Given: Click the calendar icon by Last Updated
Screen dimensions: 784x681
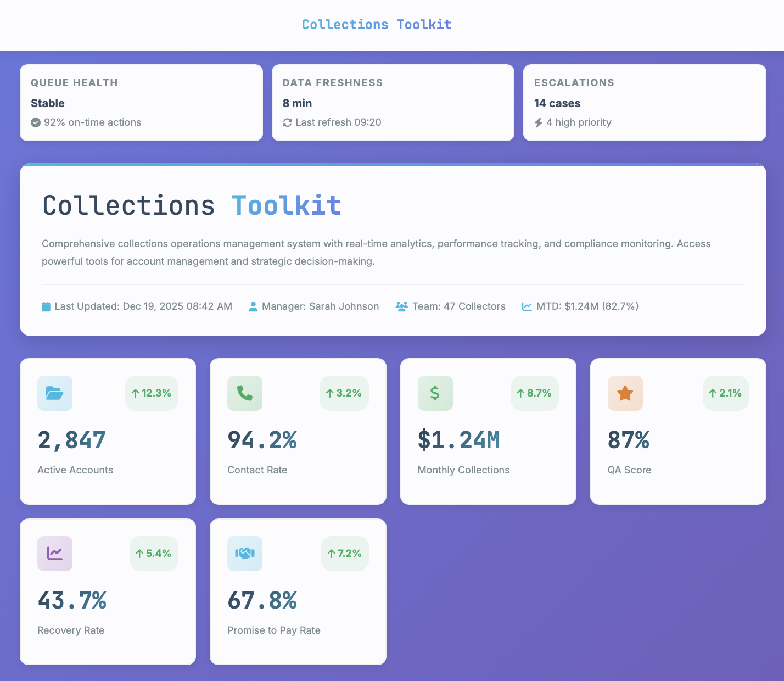Looking at the screenshot, I should pos(46,306).
